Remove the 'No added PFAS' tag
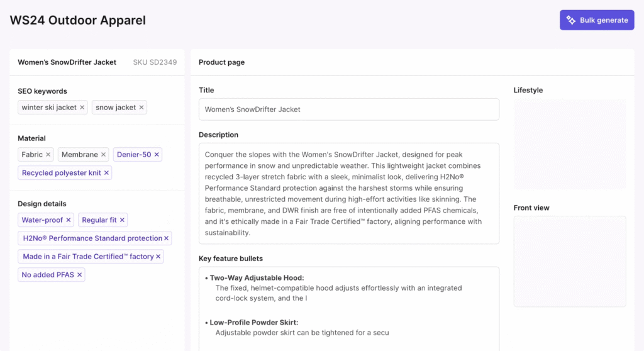644x351 pixels. point(79,275)
